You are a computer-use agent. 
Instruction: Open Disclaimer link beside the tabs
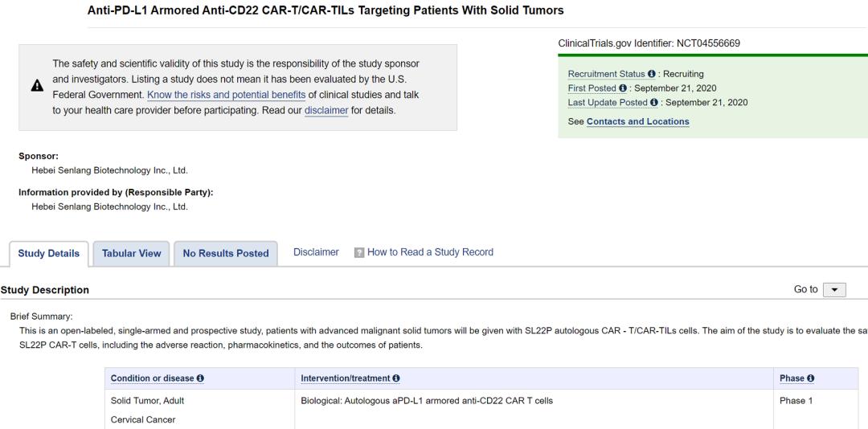[x=316, y=252]
